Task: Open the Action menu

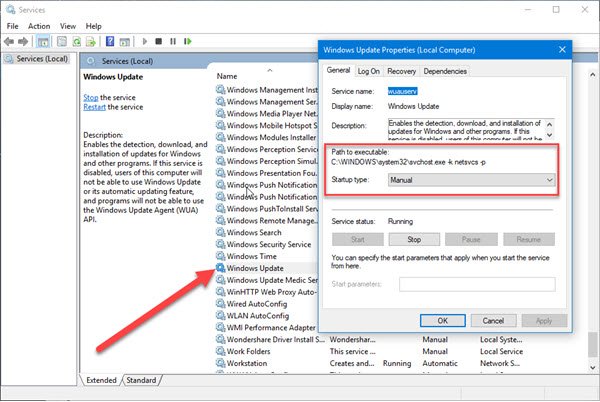Action: click(x=39, y=26)
